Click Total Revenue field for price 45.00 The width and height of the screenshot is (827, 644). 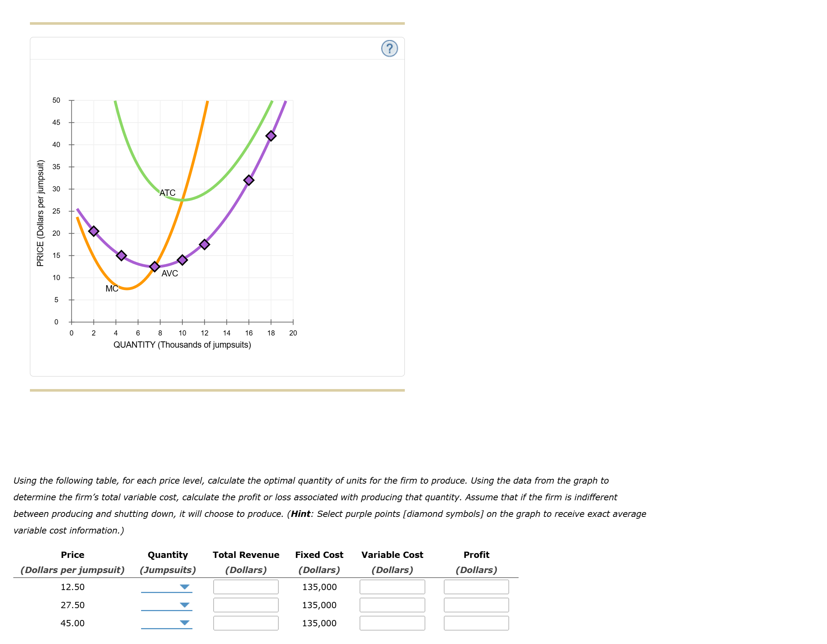coord(246,623)
